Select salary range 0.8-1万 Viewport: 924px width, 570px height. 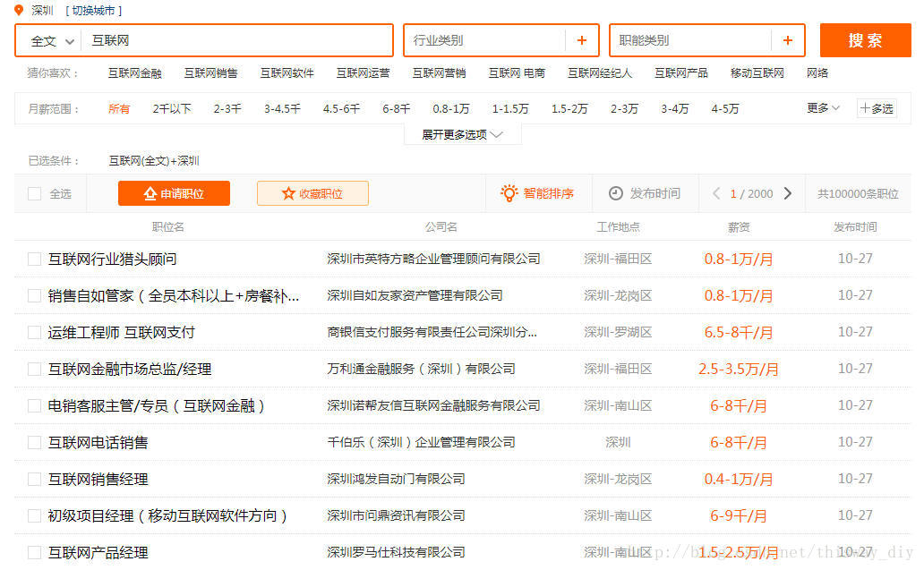coord(450,109)
